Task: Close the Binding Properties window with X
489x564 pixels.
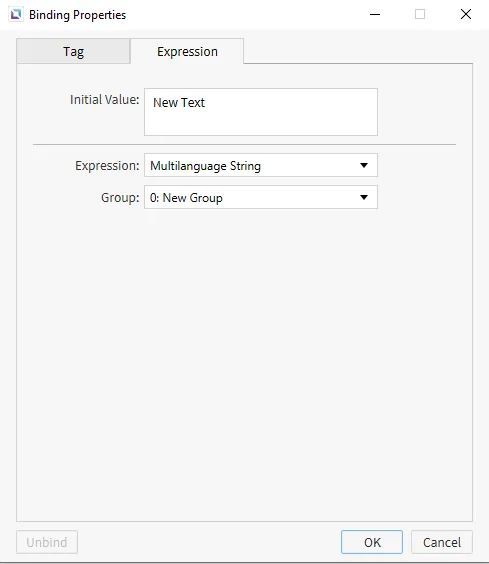Action: pyautogui.click(x=466, y=14)
